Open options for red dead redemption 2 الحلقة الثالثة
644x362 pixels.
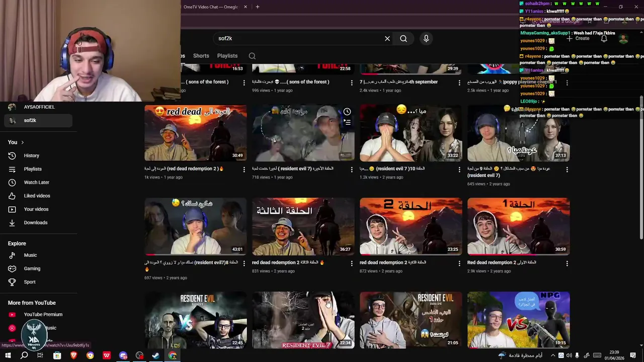point(352,263)
